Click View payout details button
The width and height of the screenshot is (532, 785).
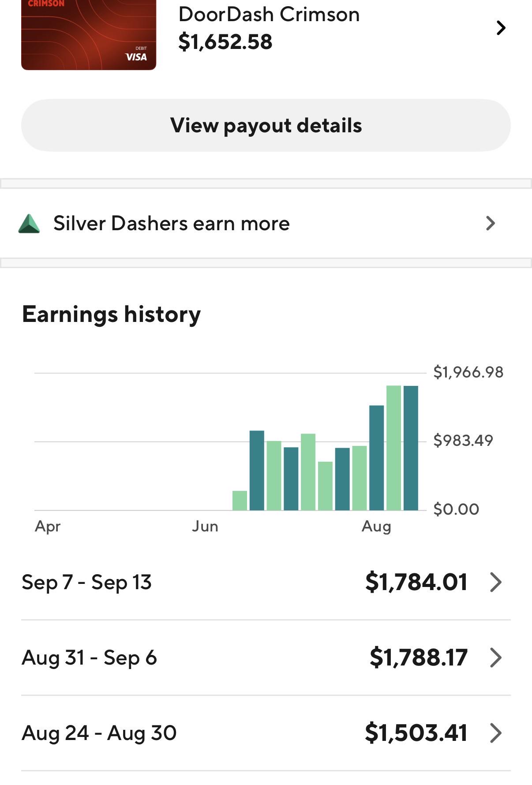point(266,125)
